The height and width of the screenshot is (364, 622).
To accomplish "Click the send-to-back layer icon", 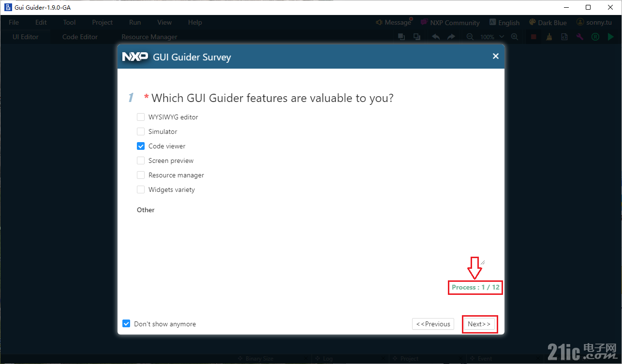I will point(417,37).
